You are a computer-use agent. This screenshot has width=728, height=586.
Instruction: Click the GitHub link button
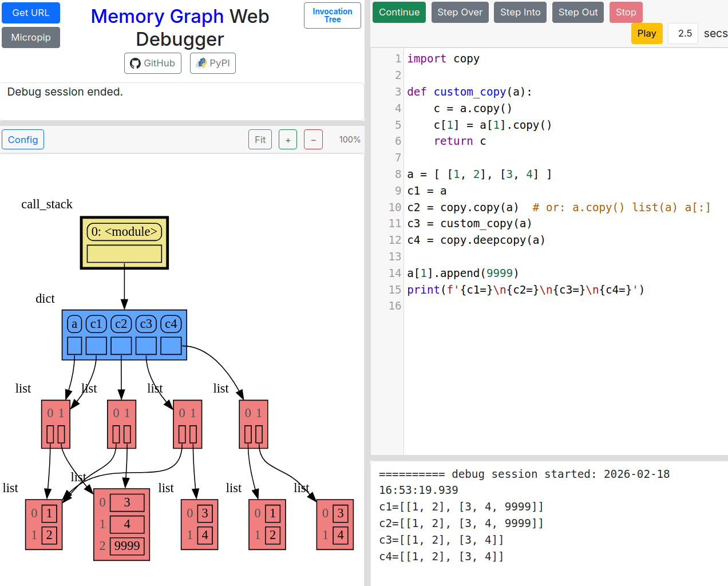click(x=152, y=63)
